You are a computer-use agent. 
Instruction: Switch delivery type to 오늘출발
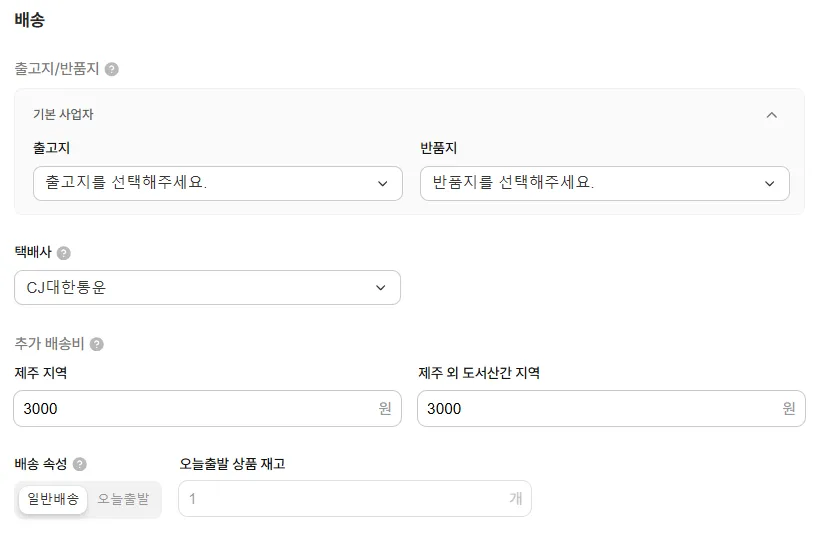(x=123, y=499)
